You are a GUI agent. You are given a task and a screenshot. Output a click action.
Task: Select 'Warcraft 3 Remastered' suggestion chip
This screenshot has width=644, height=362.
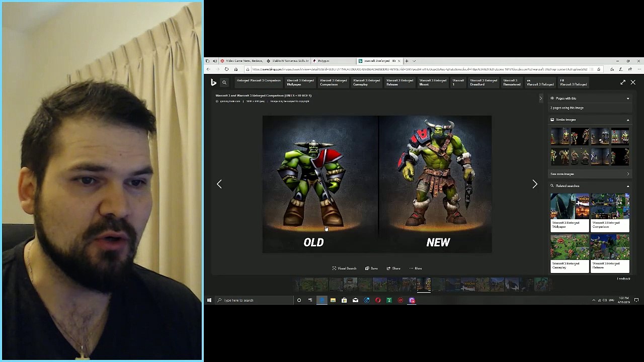coord(512,82)
